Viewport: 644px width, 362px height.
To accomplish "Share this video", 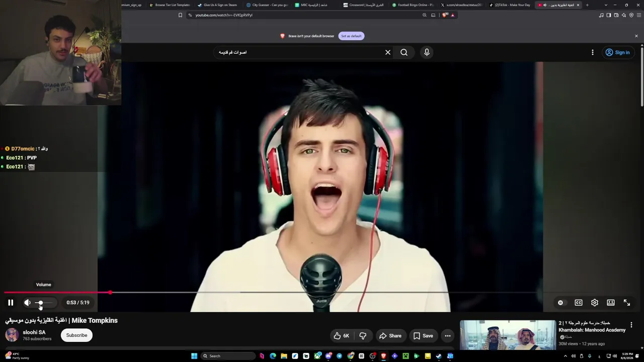I will pos(390,336).
